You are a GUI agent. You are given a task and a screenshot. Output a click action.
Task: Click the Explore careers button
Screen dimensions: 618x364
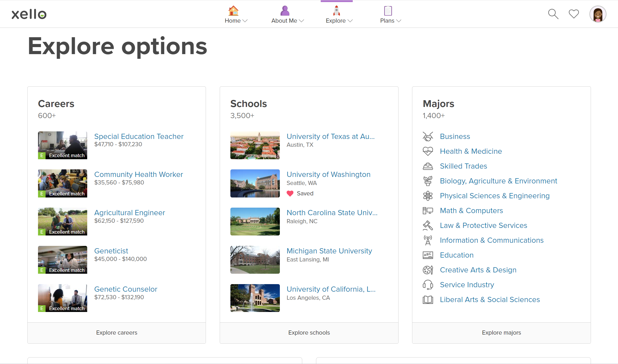coord(116,333)
